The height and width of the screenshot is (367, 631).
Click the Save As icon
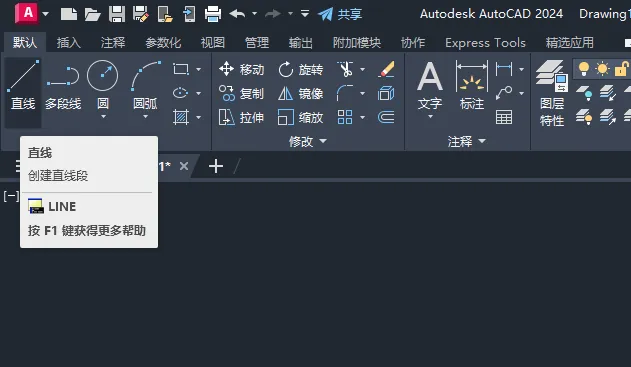(141, 14)
